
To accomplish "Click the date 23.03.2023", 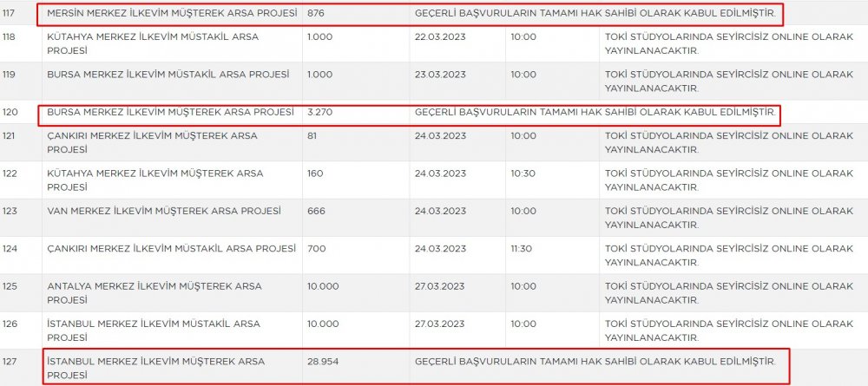I will pyautogui.click(x=440, y=75).
